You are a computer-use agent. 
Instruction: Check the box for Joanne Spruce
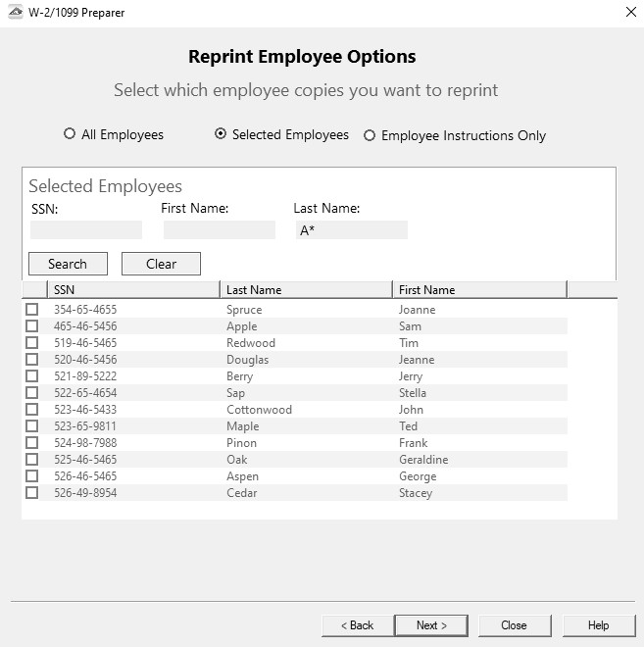[32, 310]
